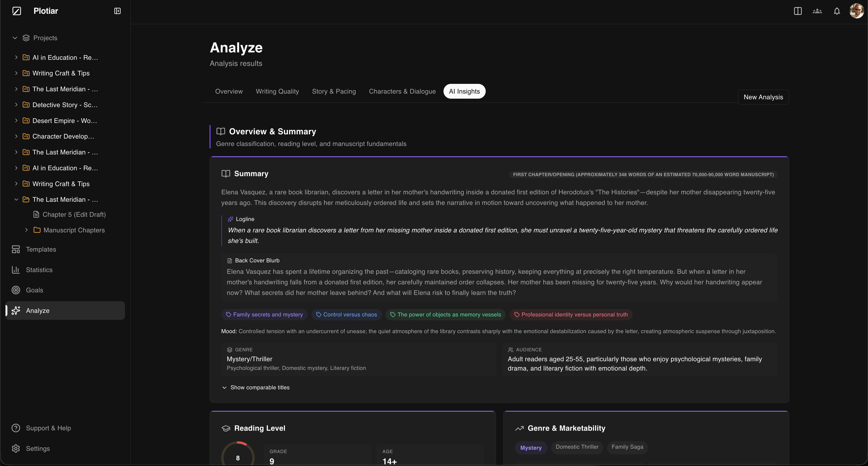Switch to the Overview tab
Viewport: 868px width, 466px height.
[229, 91]
